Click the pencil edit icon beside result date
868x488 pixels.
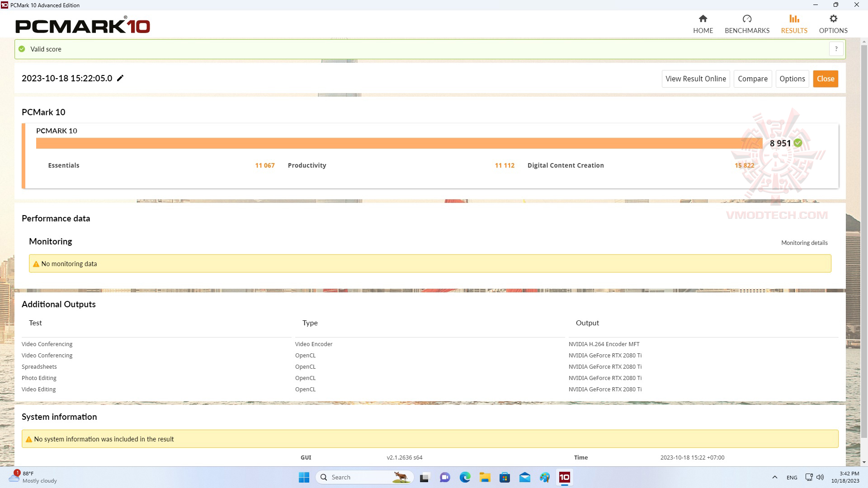(120, 78)
